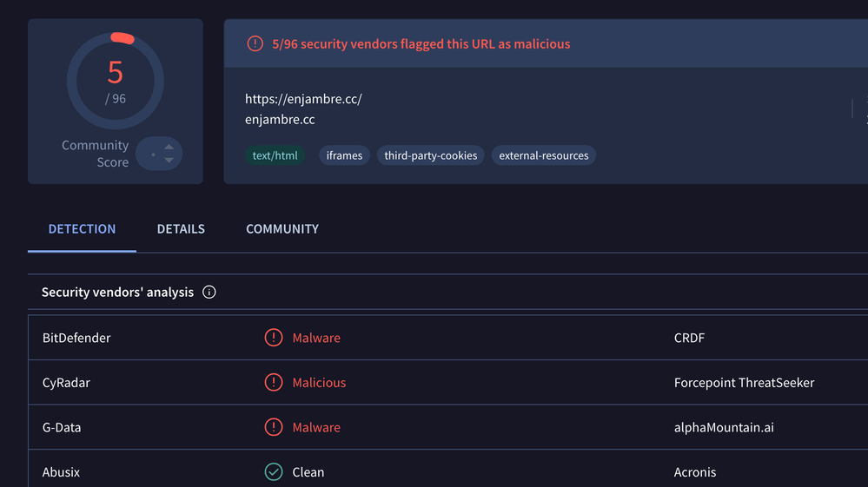Screen dimensions: 868x487
Task: Open the COMMUNITY tab
Action: [x=282, y=229]
